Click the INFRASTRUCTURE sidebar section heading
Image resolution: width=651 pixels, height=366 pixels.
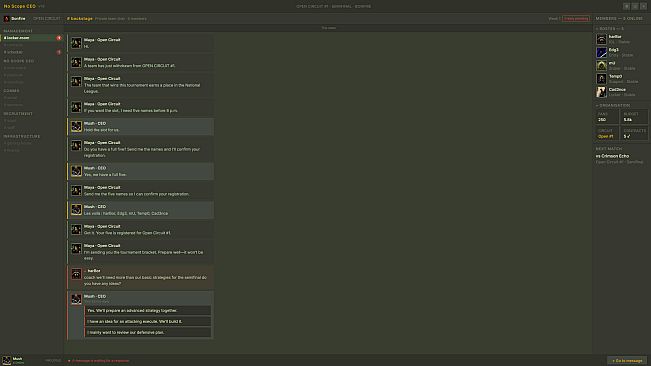point(22,136)
